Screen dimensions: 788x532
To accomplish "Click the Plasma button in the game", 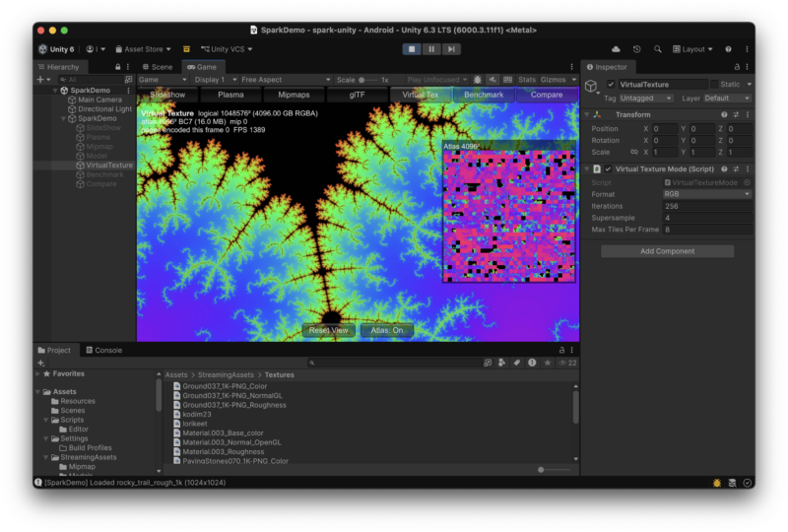I will point(230,95).
